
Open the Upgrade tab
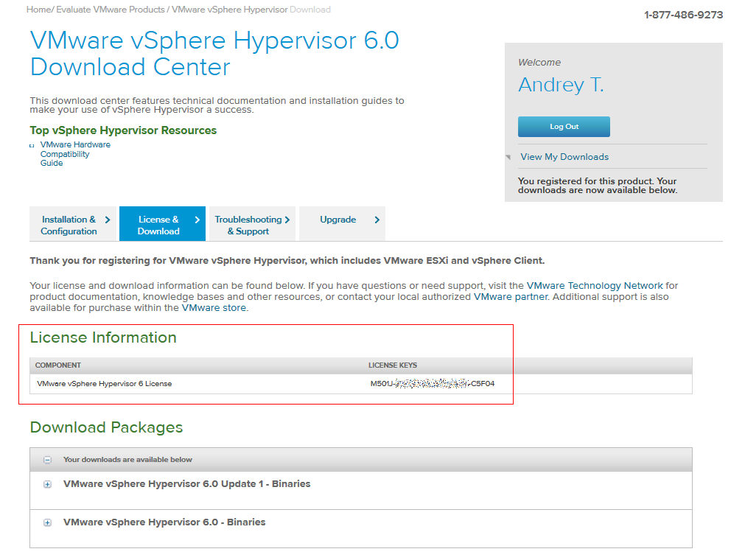point(342,224)
